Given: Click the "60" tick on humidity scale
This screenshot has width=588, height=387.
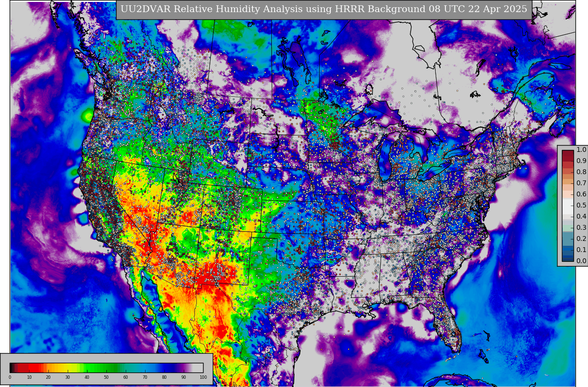Looking at the screenshot, I should coord(126,377).
